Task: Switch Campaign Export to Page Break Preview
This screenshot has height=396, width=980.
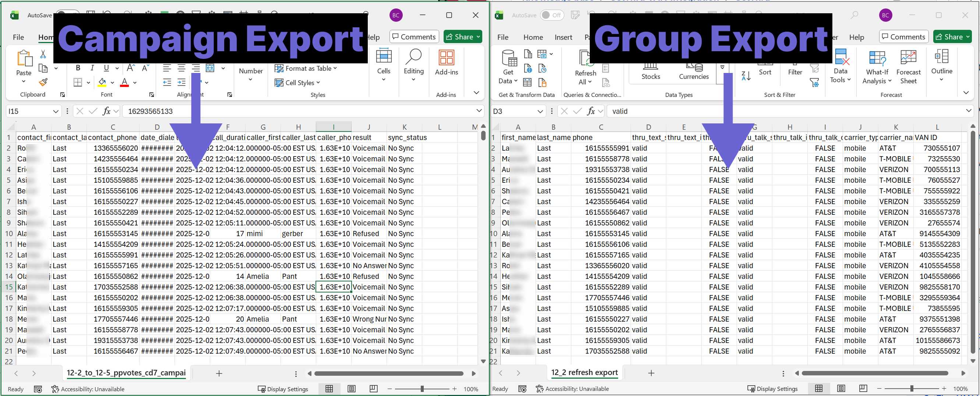Action: pyautogui.click(x=374, y=389)
